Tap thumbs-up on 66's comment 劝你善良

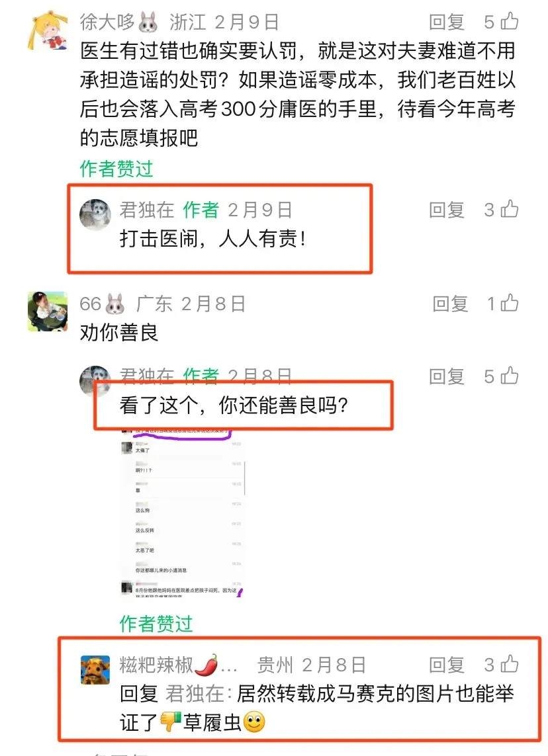pyautogui.click(x=510, y=304)
